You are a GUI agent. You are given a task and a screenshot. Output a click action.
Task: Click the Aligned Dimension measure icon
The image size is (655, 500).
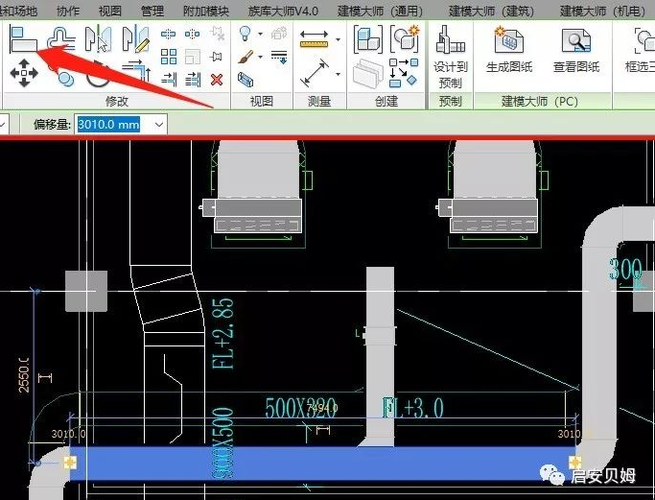(314, 73)
